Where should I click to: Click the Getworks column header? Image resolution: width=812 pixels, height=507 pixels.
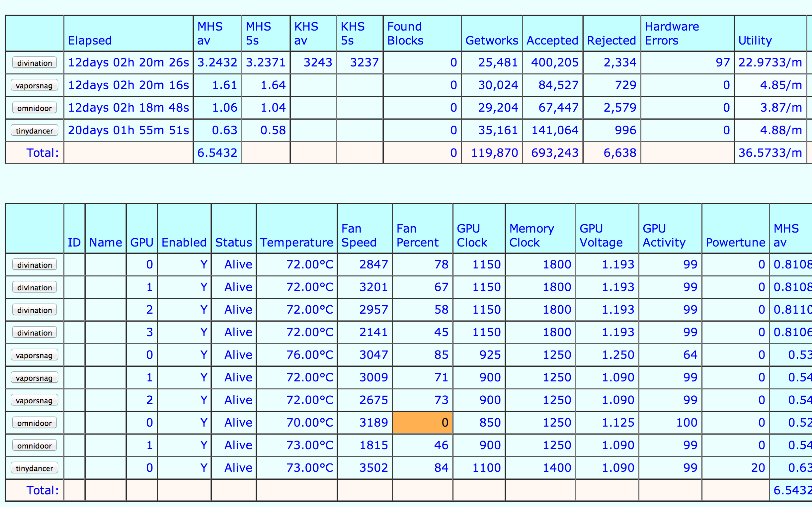click(492, 34)
